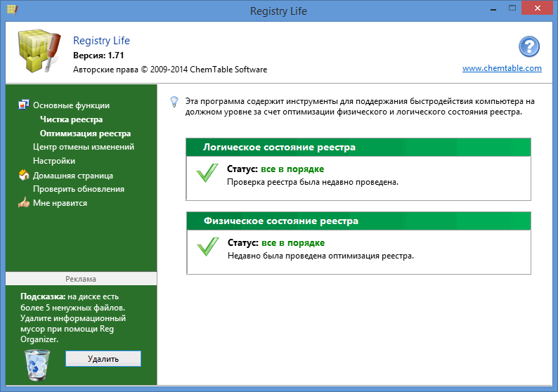Click the ChemTable Software copyright line
Image resolution: width=558 pixels, height=392 pixels.
point(170,70)
